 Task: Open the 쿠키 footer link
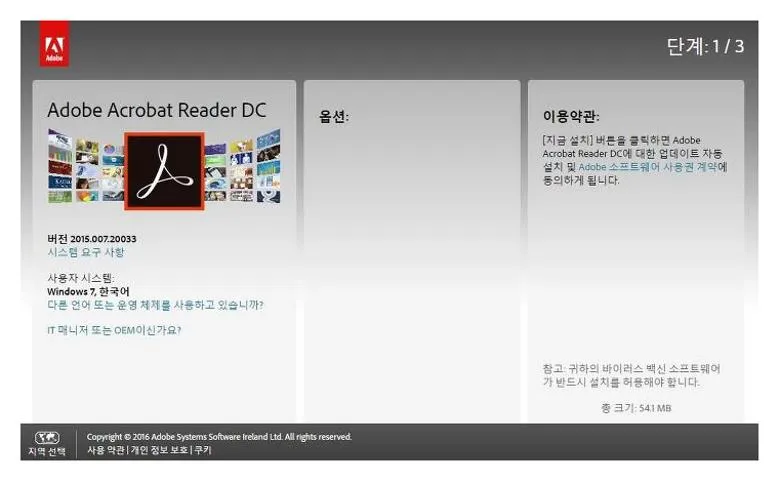[x=203, y=450]
